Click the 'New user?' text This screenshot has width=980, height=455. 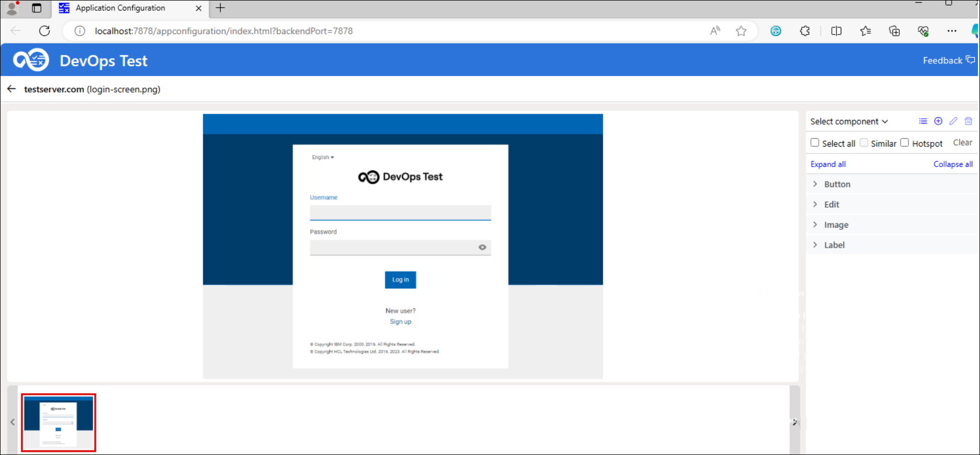point(401,310)
